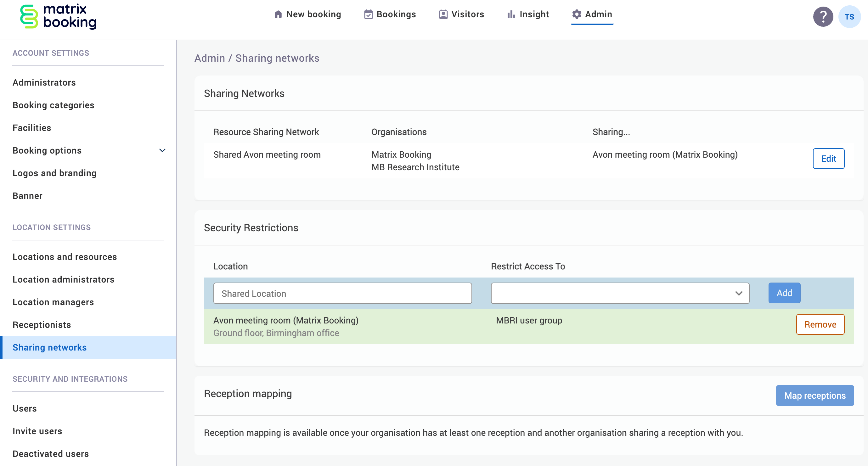The height and width of the screenshot is (466, 868).
Task: Open Locations and resources in sidebar
Action: pos(65,257)
